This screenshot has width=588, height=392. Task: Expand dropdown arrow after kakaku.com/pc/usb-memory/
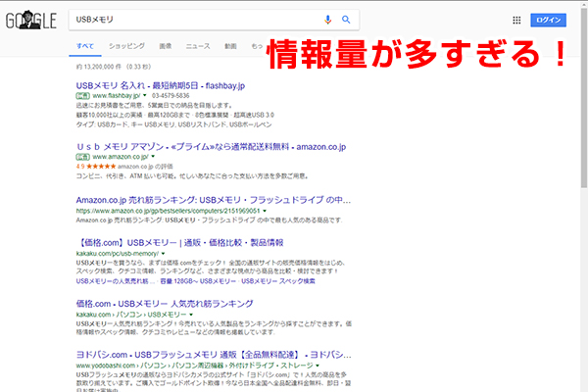[x=163, y=254]
